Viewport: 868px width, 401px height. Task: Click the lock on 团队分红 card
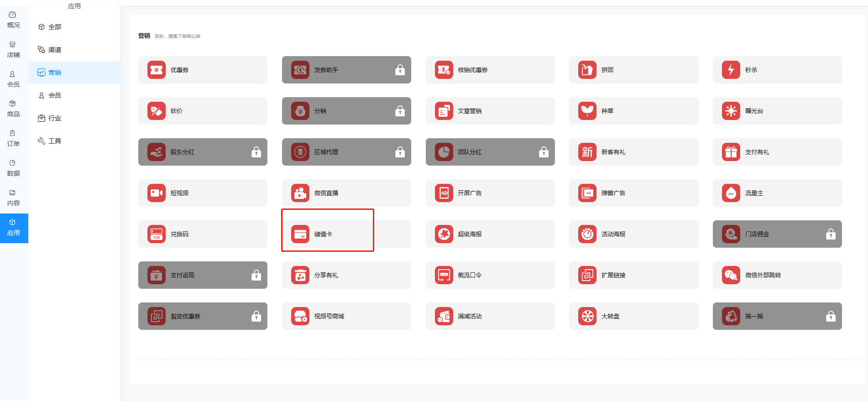point(544,152)
